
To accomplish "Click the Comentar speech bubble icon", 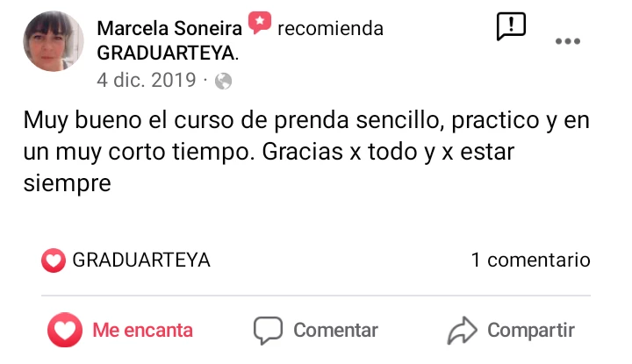I will click(x=268, y=331).
